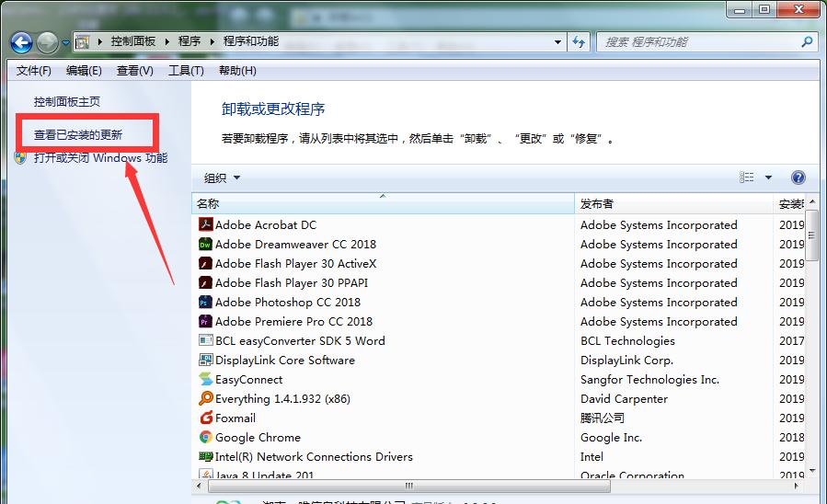This screenshot has height=504, width=827.
Task: Sort by 发布者 column header
Action: click(x=673, y=203)
